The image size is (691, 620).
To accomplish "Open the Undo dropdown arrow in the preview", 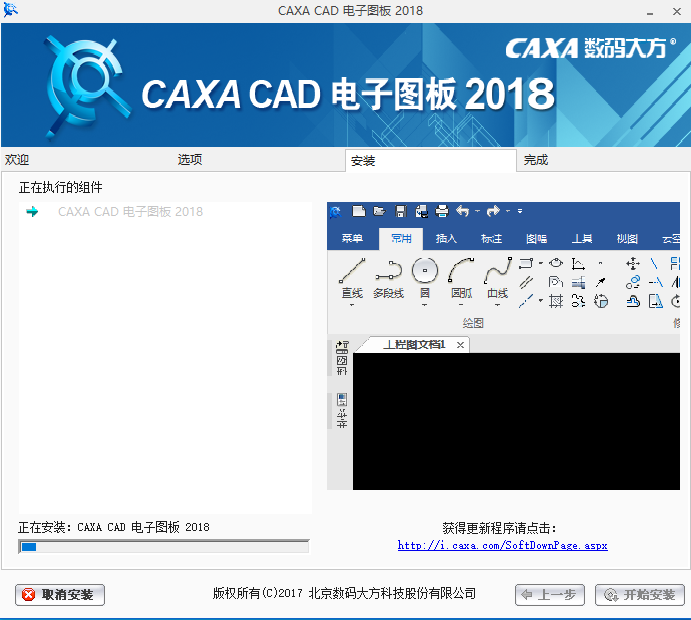I will pos(477,212).
